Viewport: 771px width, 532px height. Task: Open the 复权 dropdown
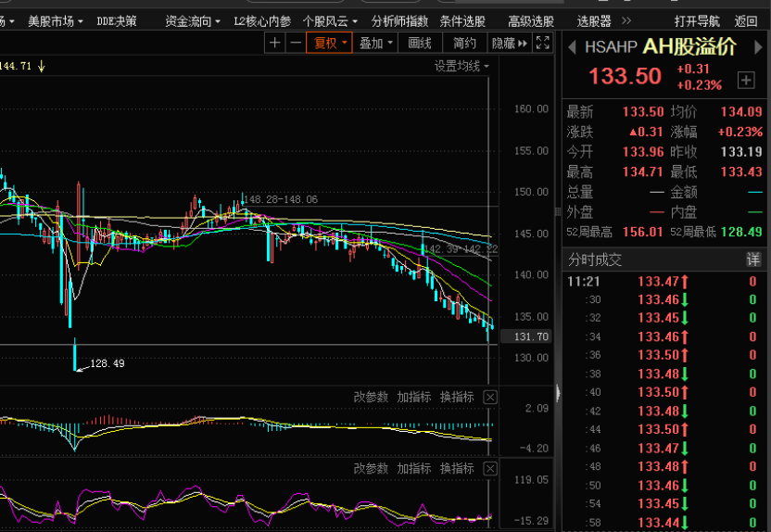[331, 43]
